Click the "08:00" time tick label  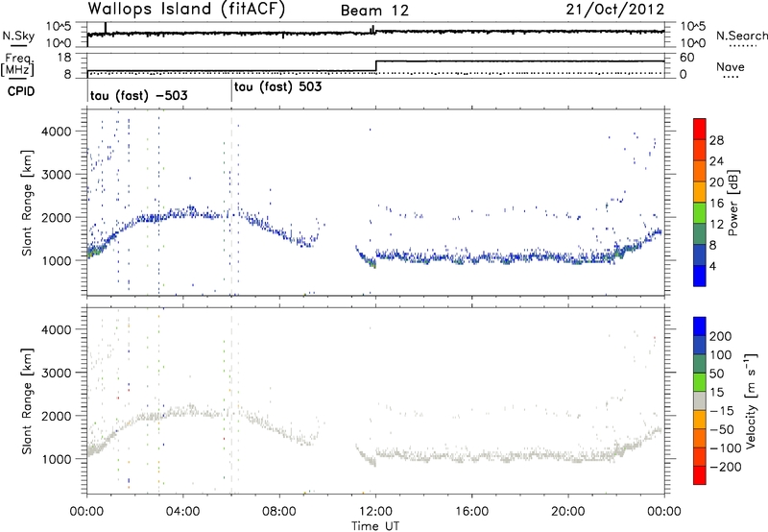tap(279, 512)
